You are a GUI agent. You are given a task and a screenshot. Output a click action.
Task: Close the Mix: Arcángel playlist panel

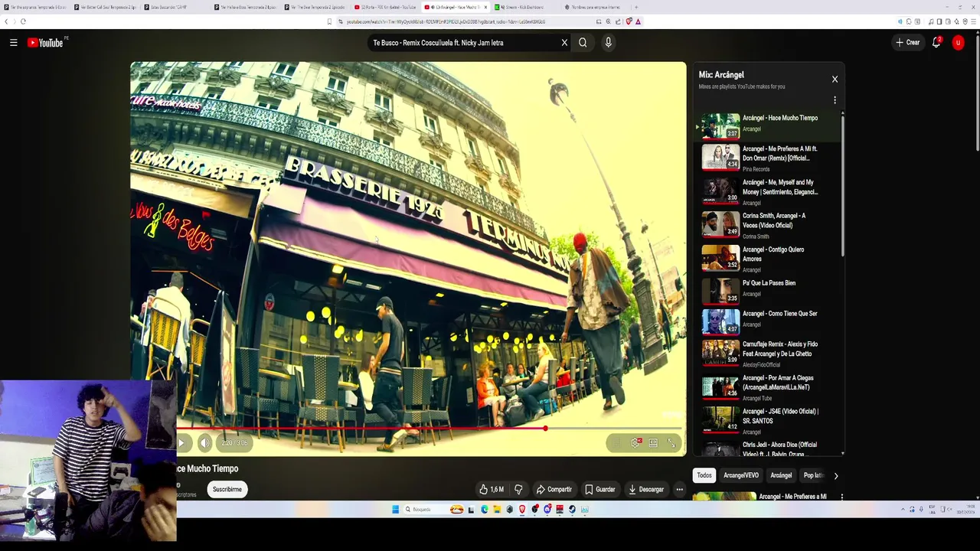pyautogui.click(x=835, y=79)
